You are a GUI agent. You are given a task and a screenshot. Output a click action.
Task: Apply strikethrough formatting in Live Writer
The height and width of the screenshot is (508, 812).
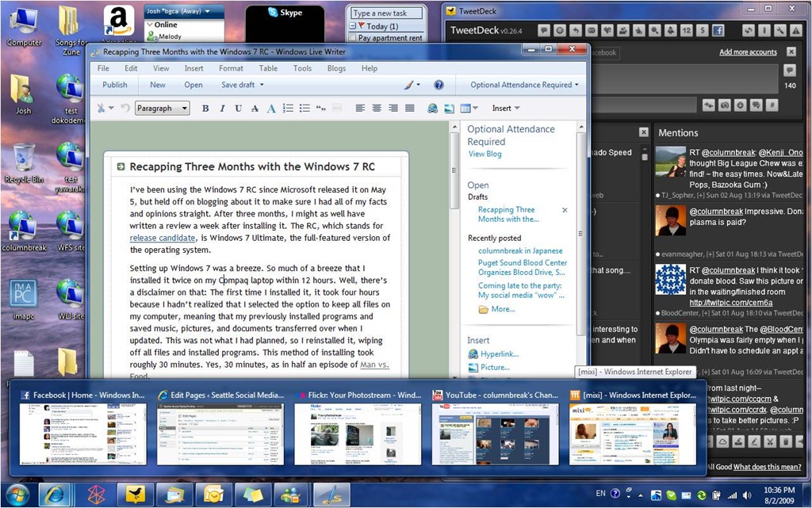255,108
